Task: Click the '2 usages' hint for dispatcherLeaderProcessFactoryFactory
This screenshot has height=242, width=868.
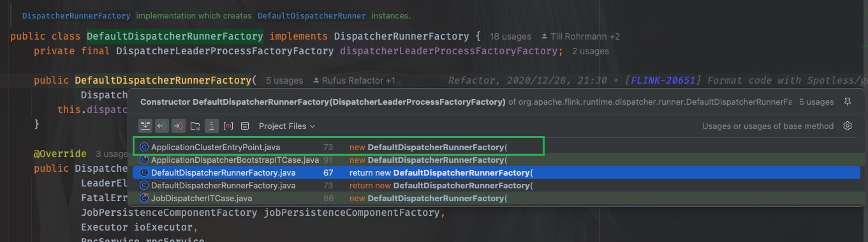Action: (x=590, y=51)
